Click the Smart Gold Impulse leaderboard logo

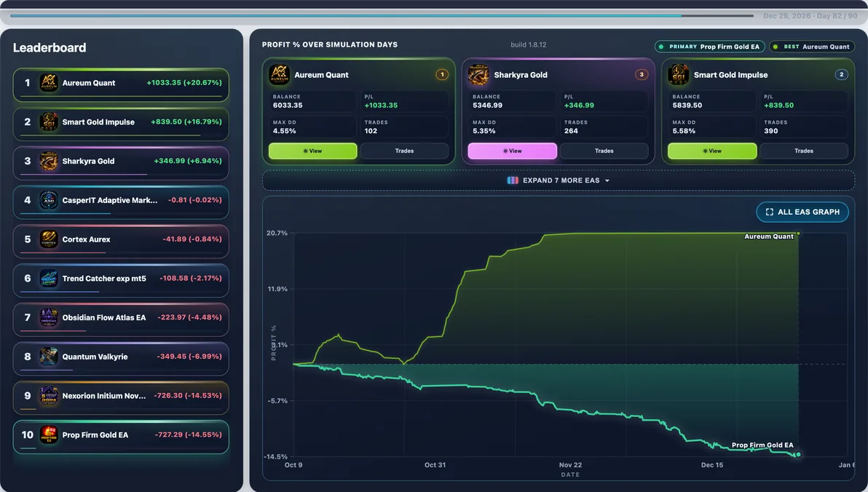(x=49, y=122)
